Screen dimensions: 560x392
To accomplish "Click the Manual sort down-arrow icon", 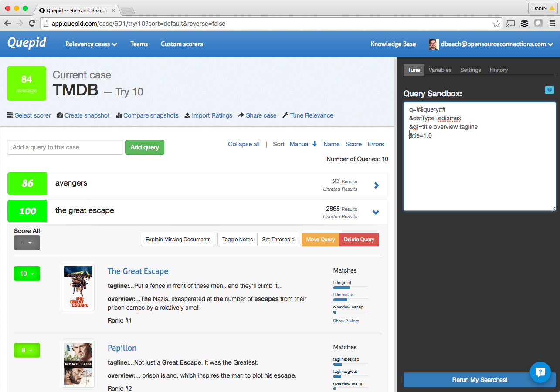I will [x=314, y=144].
